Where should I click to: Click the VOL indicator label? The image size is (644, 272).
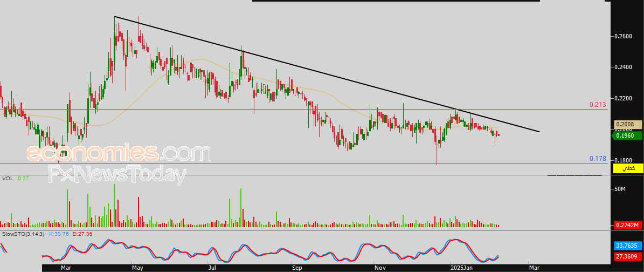pos(7,179)
